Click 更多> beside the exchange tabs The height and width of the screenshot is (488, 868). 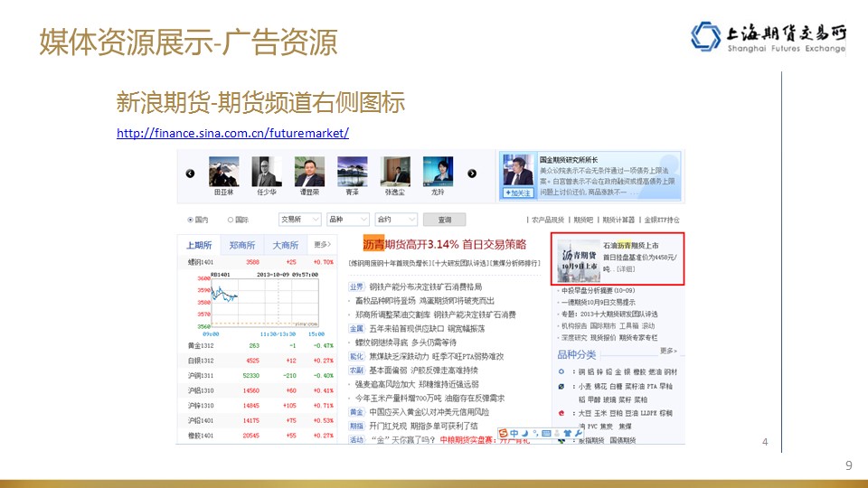tap(322, 245)
